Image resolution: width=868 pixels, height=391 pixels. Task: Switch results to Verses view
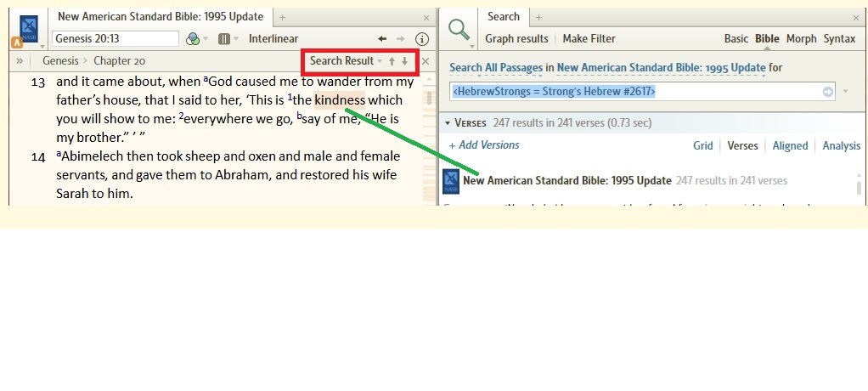[742, 145]
